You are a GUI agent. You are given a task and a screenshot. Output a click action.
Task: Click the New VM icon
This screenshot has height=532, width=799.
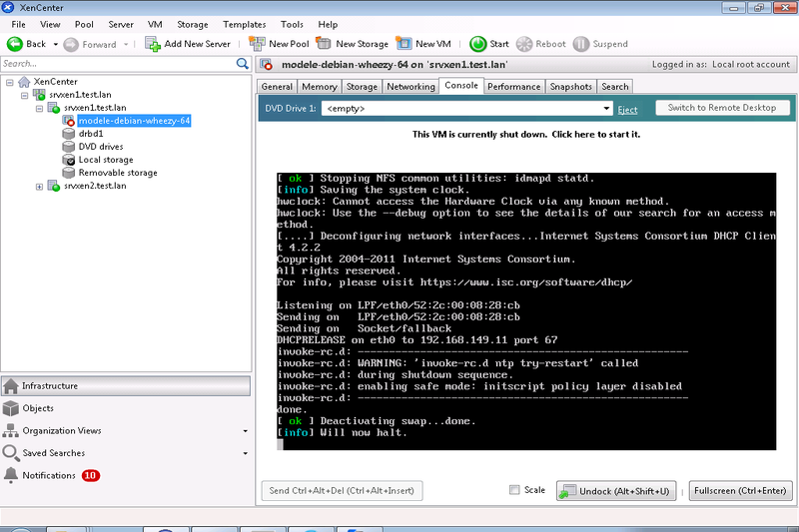click(403, 43)
